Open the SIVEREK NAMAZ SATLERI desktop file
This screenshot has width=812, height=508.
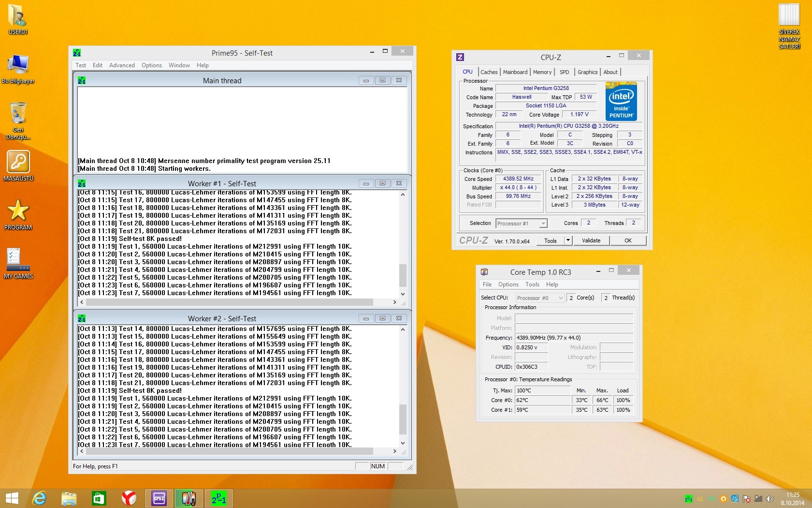[789, 26]
